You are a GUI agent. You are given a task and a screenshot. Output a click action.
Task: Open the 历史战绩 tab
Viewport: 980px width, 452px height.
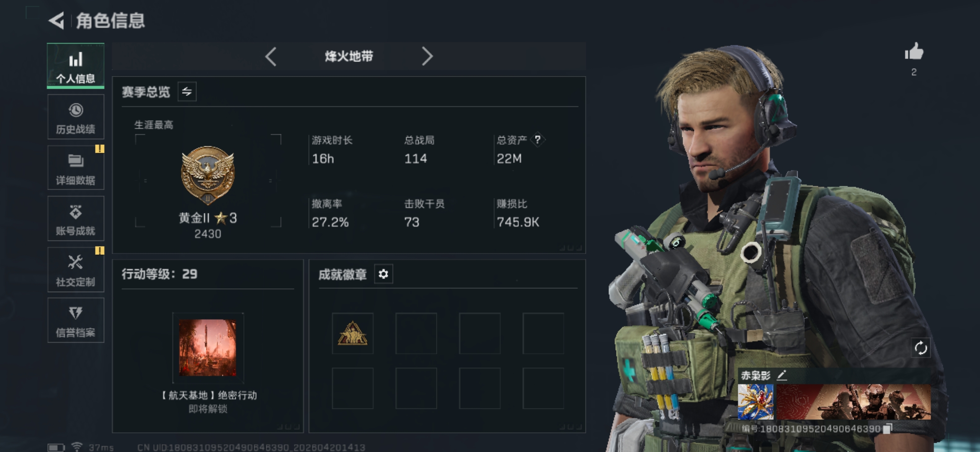pyautogui.click(x=76, y=117)
